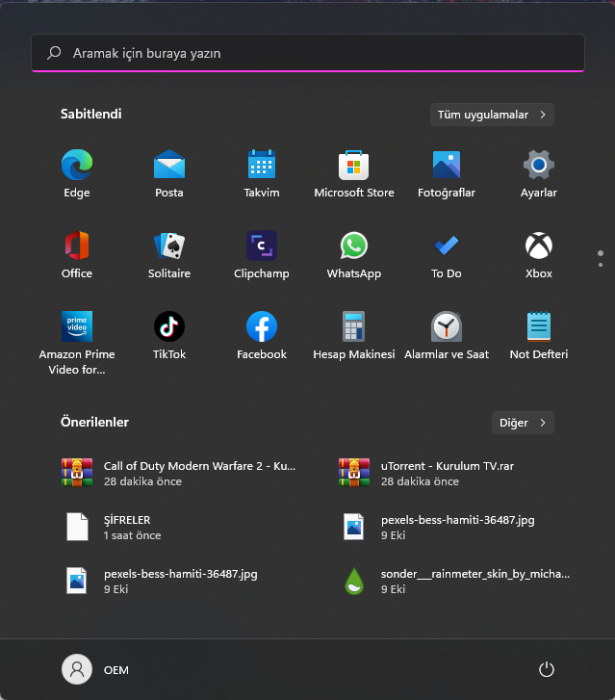
Task: Launch the Xbox app
Action: pyautogui.click(x=539, y=254)
